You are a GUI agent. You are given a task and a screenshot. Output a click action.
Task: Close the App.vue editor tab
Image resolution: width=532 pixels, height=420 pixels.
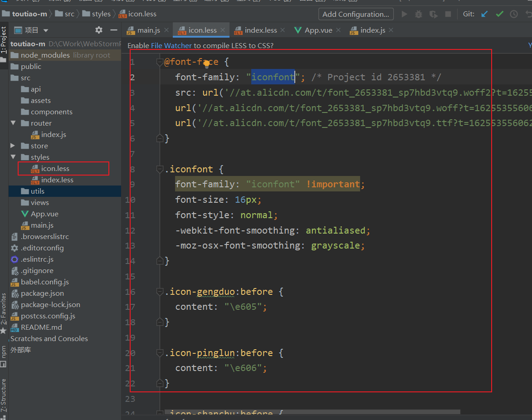coord(338,30)
